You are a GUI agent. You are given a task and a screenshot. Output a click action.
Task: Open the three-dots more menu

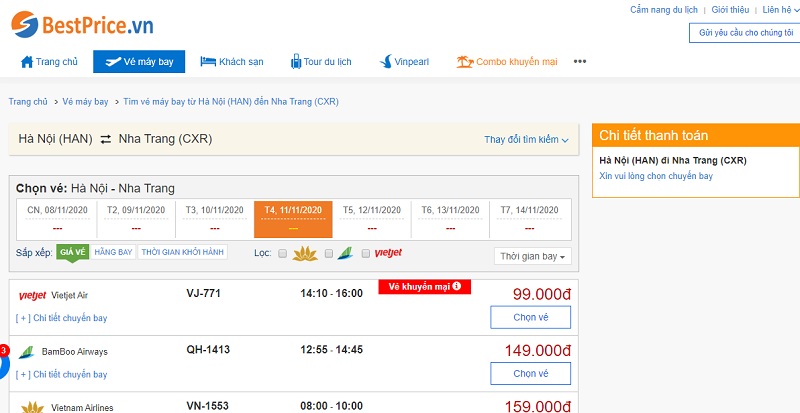(580, 62)
